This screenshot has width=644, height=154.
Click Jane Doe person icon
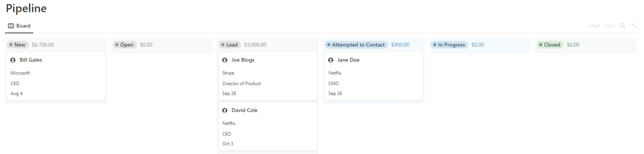click(x=331, y=60)
